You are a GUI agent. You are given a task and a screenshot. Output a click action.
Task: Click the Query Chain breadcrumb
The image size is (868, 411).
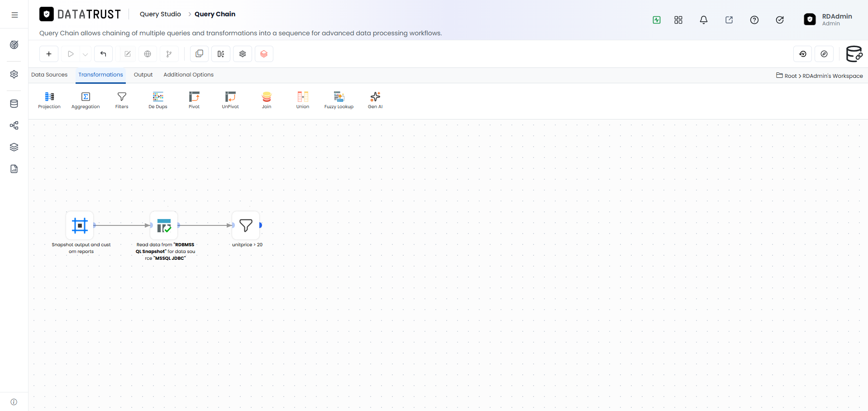215,14
